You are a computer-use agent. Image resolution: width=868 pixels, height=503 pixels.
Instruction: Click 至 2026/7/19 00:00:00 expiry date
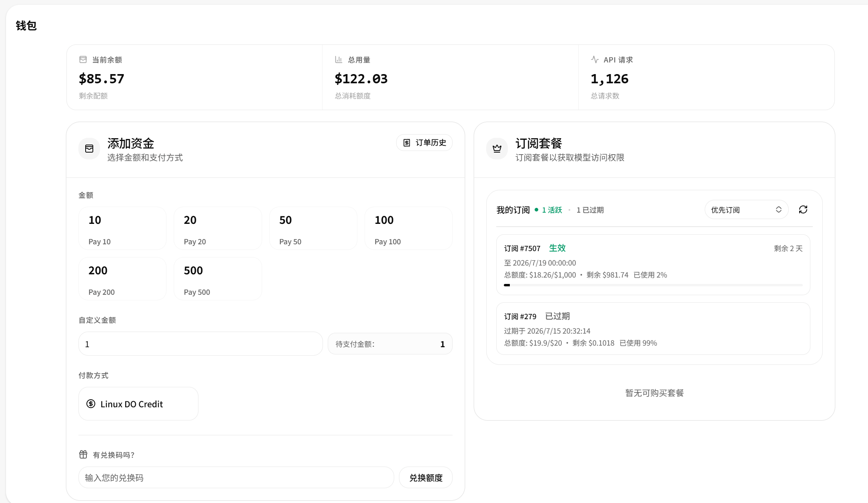click(540, 263)
